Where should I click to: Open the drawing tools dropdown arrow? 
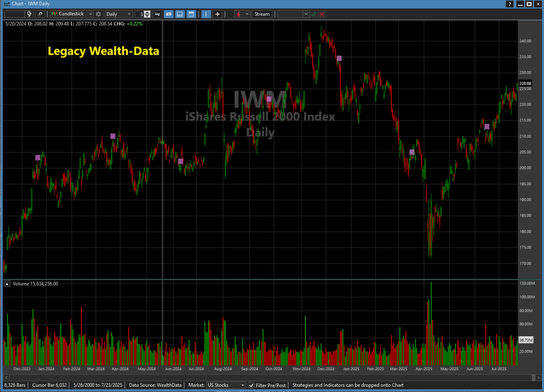pos(247,14)
